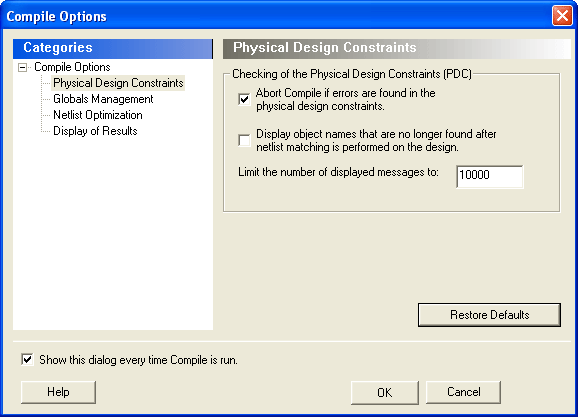Click the Physical Design Constraints panel heading
Viewport: 578px width, 417px height.
[397, 49]
